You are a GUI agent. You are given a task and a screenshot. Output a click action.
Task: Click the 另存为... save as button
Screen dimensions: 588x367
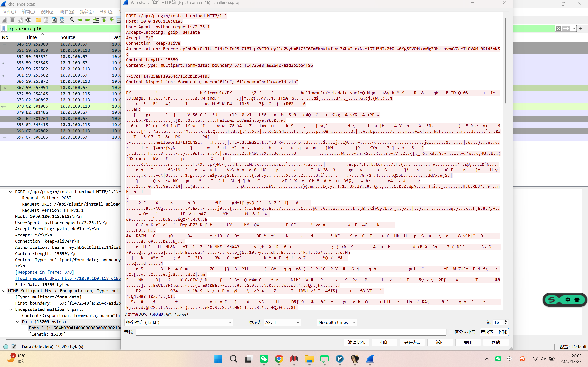tap(412, 342)
